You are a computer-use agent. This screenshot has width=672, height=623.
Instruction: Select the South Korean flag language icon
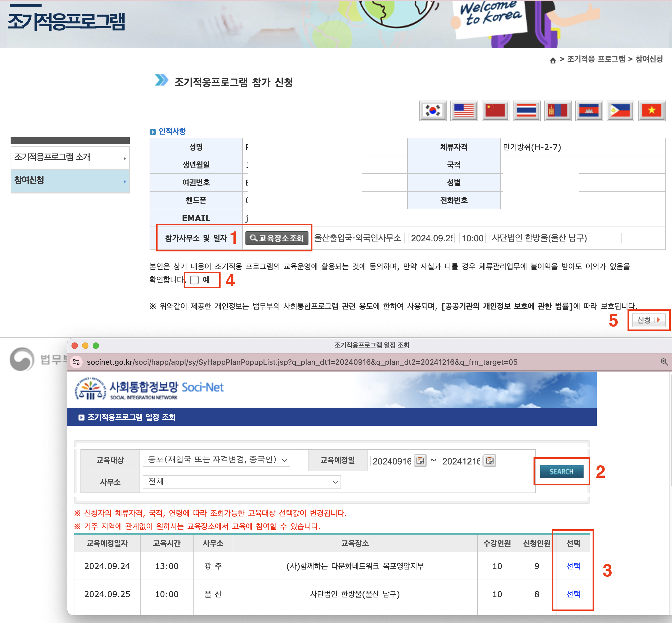click(x=432, y=111)
